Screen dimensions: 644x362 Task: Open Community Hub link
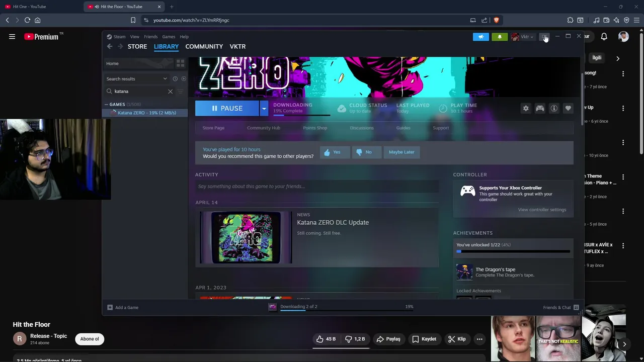[264, 128]
